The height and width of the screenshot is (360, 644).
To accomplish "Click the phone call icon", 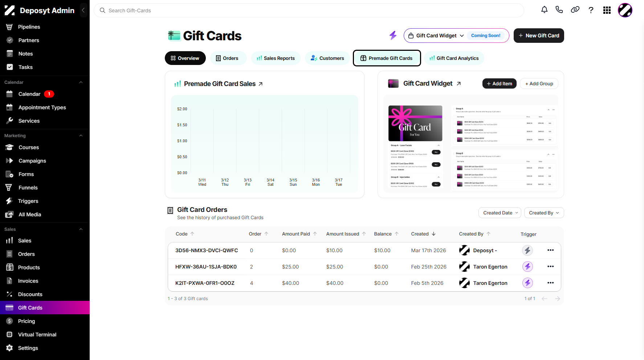I will pos(559,10).
